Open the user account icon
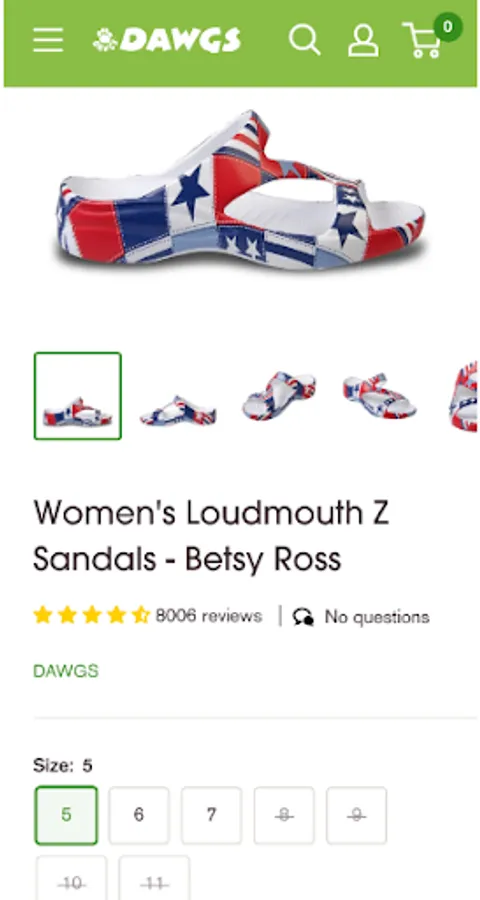480x900 pixels. [363, 40]
